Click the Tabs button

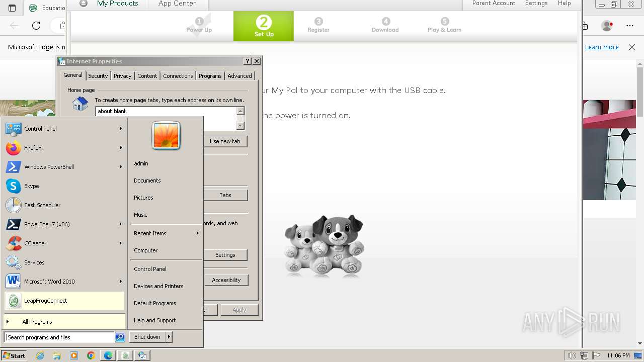coord(225,195)
